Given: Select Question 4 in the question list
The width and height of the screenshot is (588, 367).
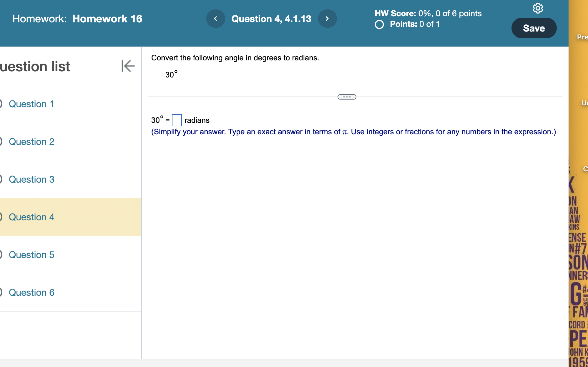Looking at the screenshot, I should (x=31, y=217).
